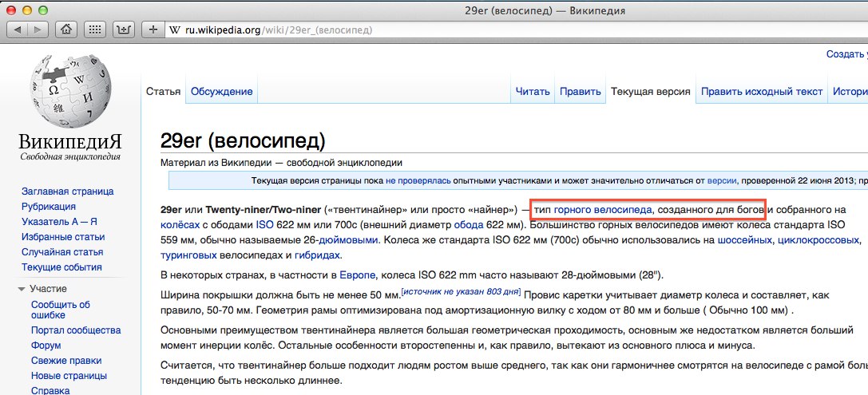Click the 29er (велосипед) article heading
The image size is (868, 395).
pyautogui.click(x=243, y=140)
